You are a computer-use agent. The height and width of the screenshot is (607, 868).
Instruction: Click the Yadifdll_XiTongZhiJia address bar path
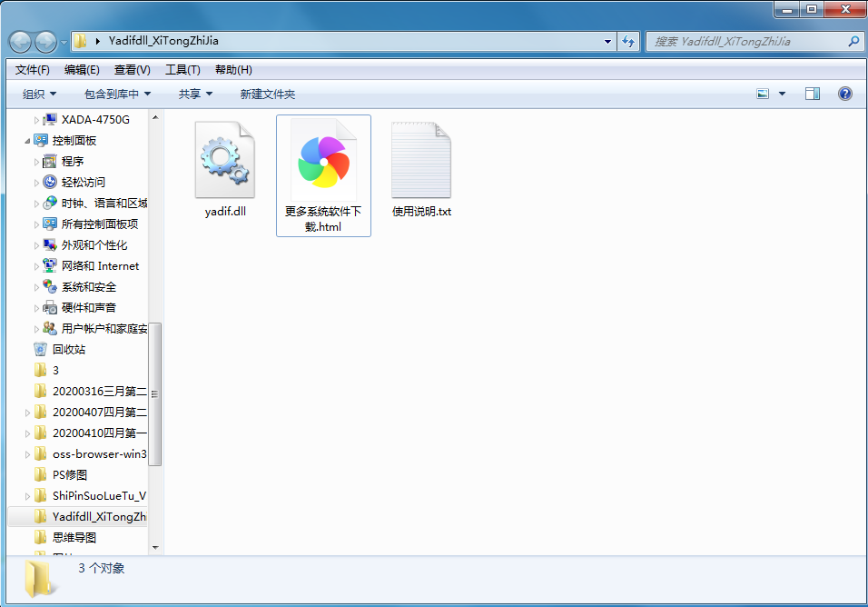point(163,40)
